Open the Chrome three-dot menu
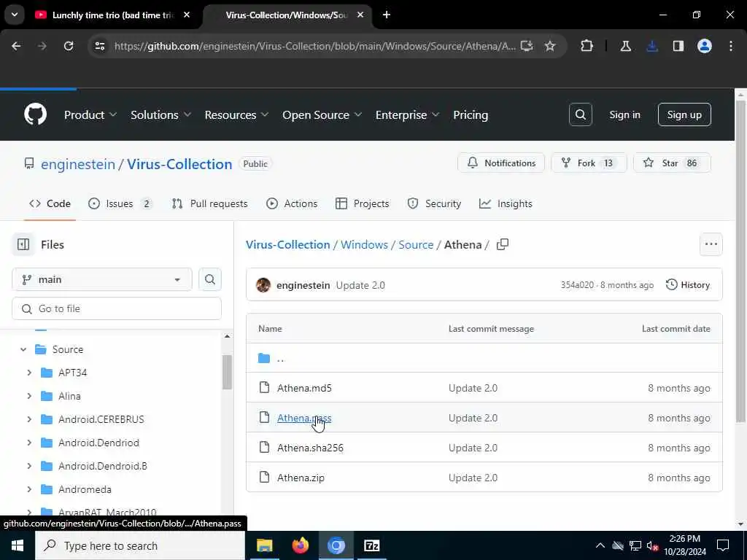747x560 pixels. (731, 46)
